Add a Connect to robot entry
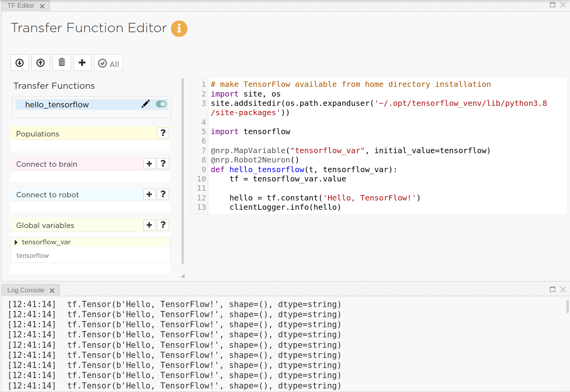Screen dimensions: 570x392 (x=149, y=194)
